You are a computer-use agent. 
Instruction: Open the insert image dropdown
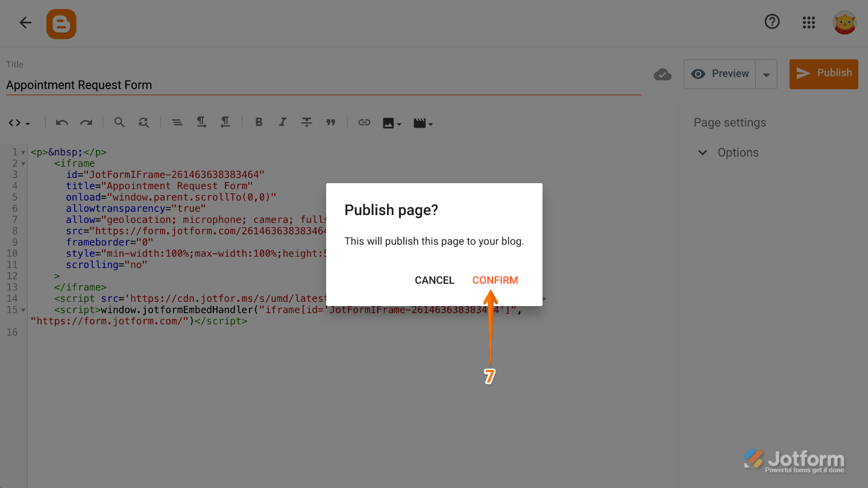[x=392, y=123]
